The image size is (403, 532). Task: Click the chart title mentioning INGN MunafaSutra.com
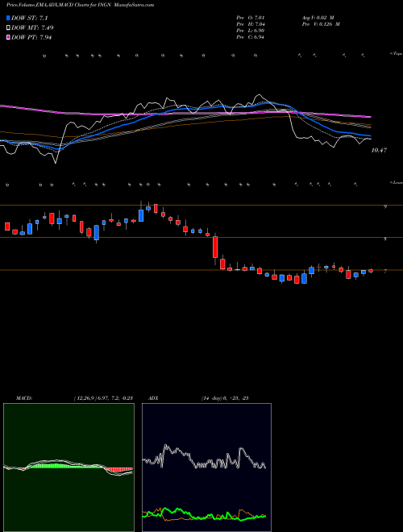pyautogui.click(x=81, y=5)
